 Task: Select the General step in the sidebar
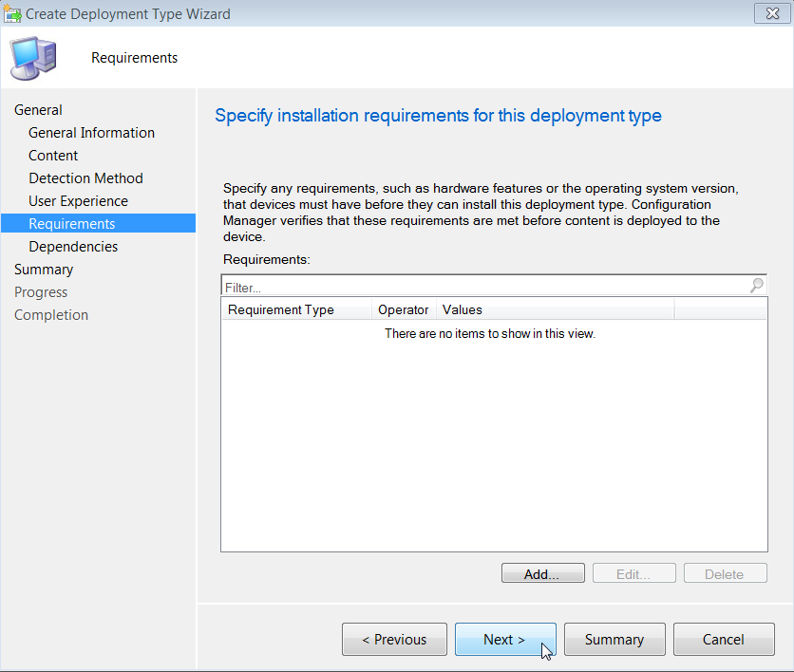click(x=38, y=109)
